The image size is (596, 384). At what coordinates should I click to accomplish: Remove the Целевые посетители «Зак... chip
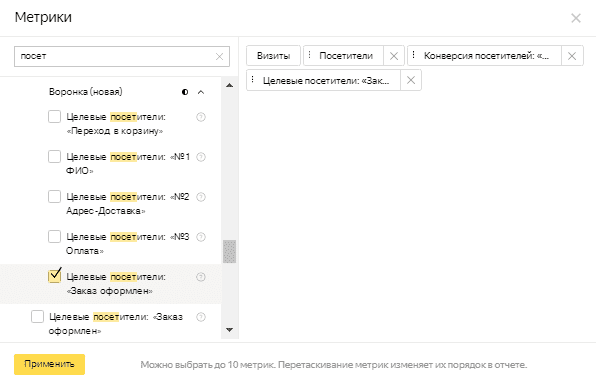[x=411, y=80]
